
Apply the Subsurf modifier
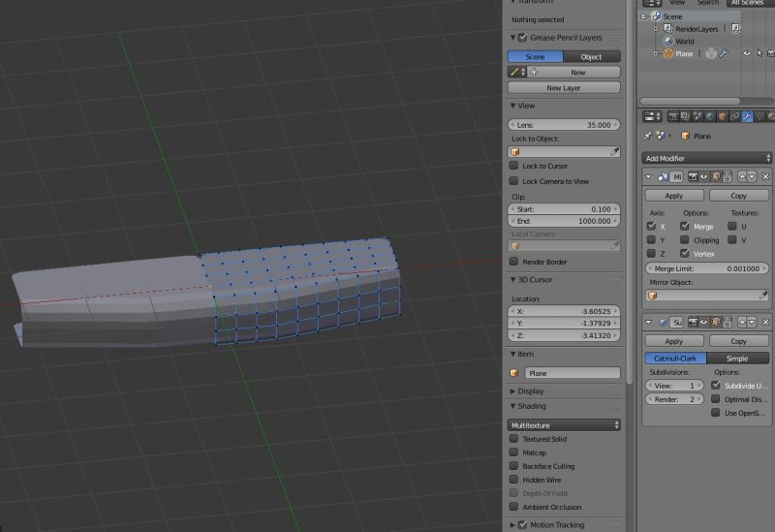coord(674,341)
